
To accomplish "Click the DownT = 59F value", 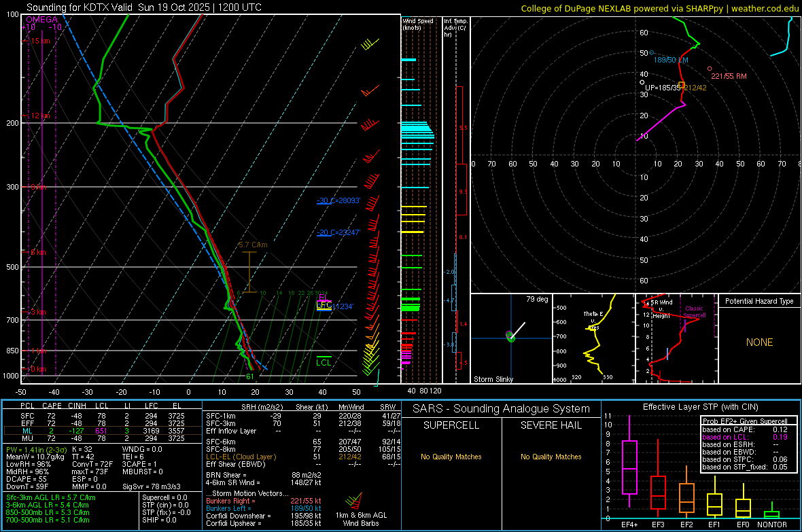I will click(27, 486).
